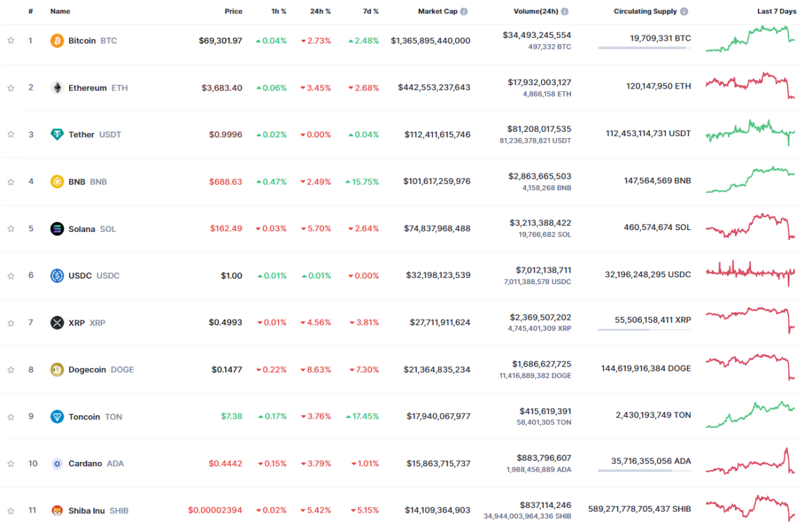Sort table by Name column header
This screenshot has width=812, height=531.
pyautogui.click(x=60, y=11)
